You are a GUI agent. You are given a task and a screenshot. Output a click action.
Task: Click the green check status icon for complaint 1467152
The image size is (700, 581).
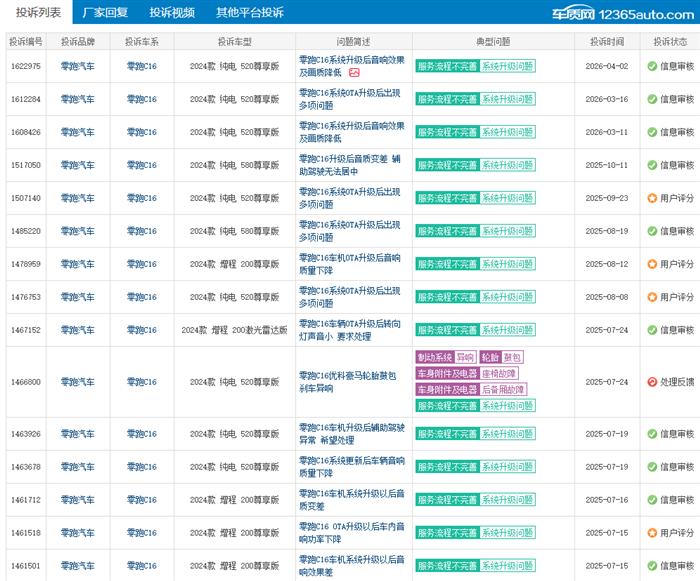point(652,330)
